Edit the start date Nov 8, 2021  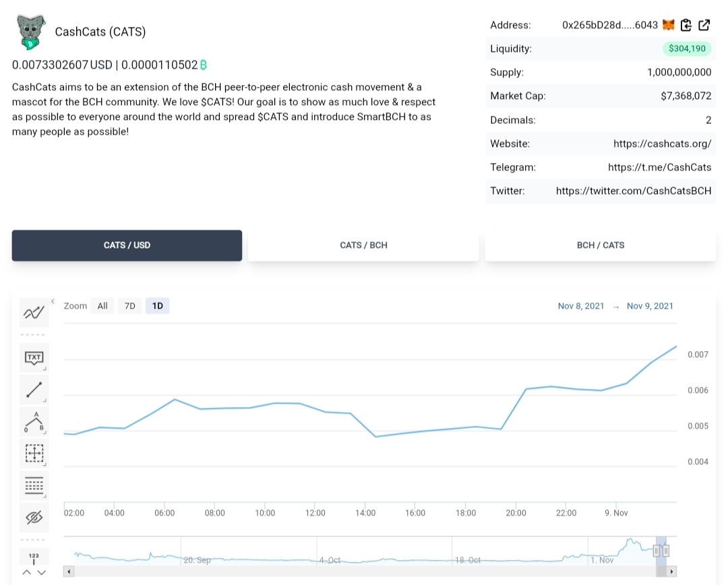point(581,306)
